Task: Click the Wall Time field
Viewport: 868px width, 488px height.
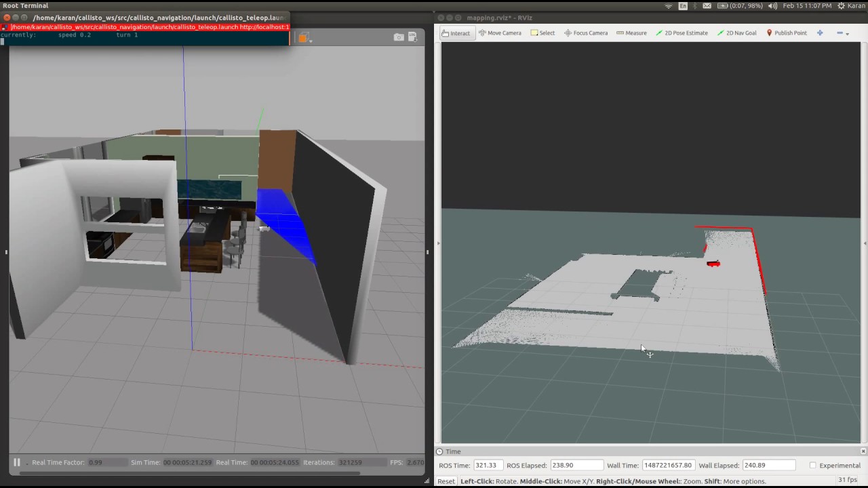Action: coord(669,465)
